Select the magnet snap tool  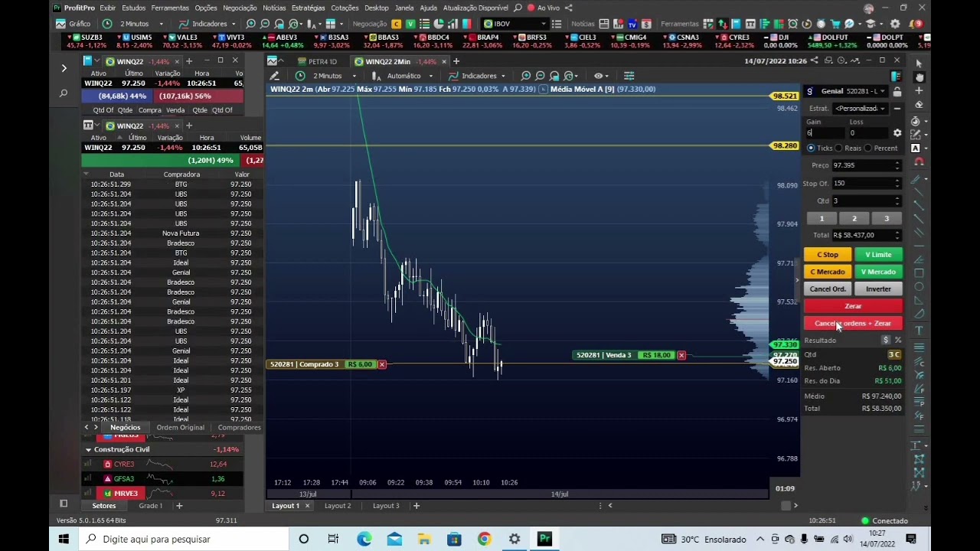(919, 161)
